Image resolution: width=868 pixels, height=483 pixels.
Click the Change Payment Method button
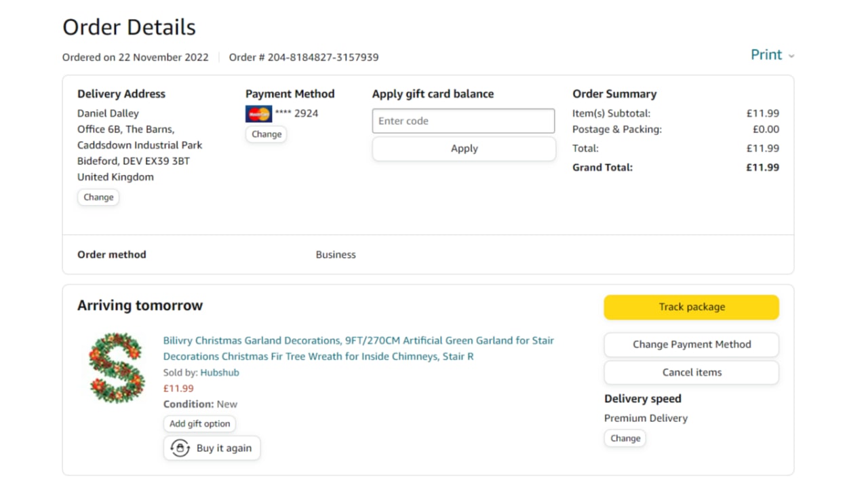point(691,345)
